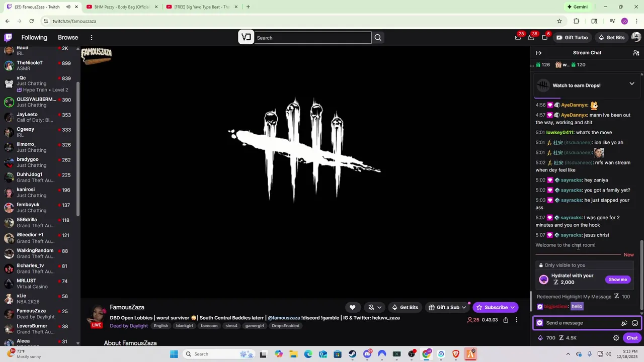Open JayLeeto channel in sidebar
The image size is (644, 362).
click(39, 117)
